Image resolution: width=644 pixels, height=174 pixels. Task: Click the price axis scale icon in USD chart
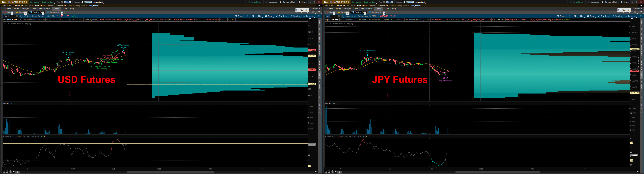(x=310, y=20)
